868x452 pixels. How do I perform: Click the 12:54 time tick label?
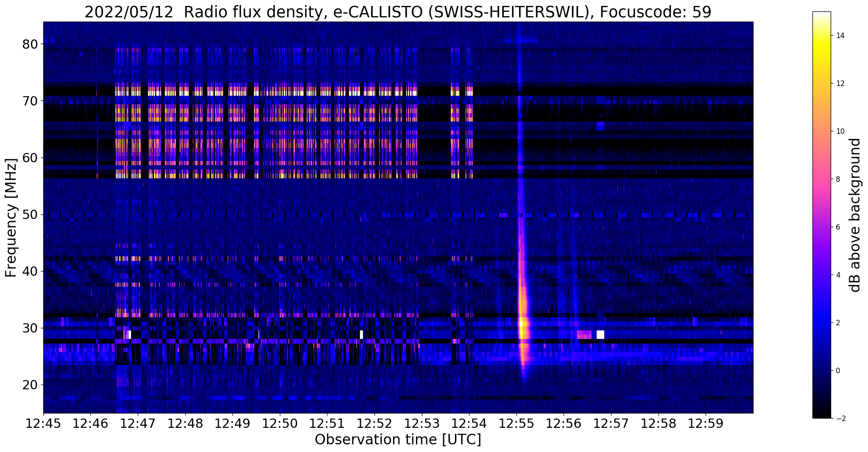(x=469, y=424)
